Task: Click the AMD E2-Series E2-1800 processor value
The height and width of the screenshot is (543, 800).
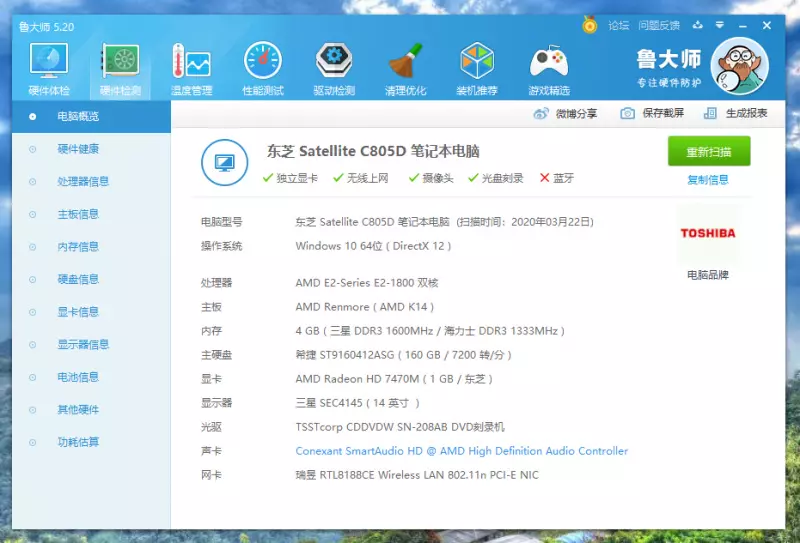Action: pyautogui.click(x=367, y=283)
